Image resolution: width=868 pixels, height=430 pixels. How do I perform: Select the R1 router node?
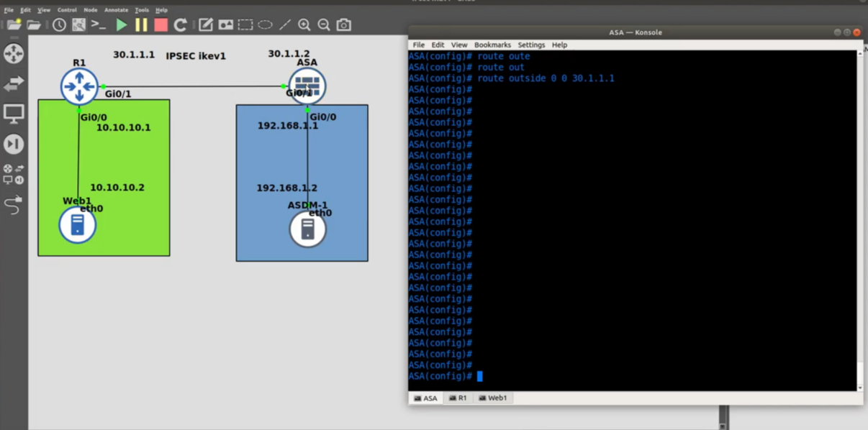point(79,86)
